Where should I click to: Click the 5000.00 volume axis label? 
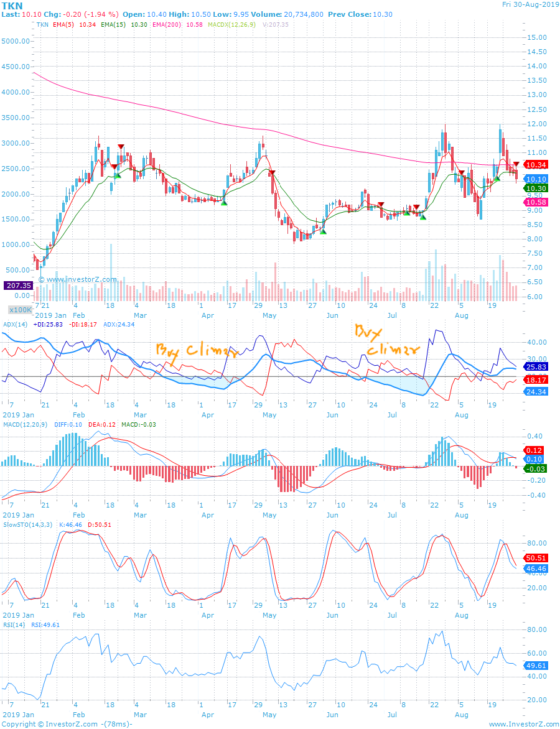16,41
